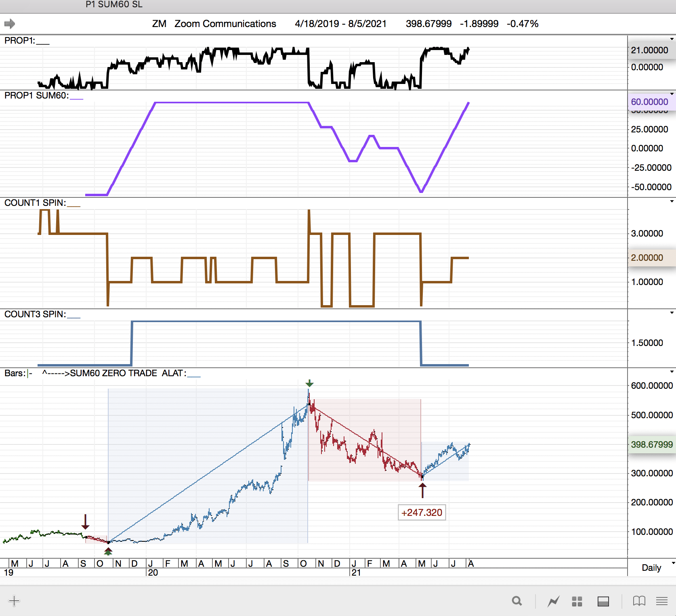Click the 20 year label on the time axis

tap(153, 572)
